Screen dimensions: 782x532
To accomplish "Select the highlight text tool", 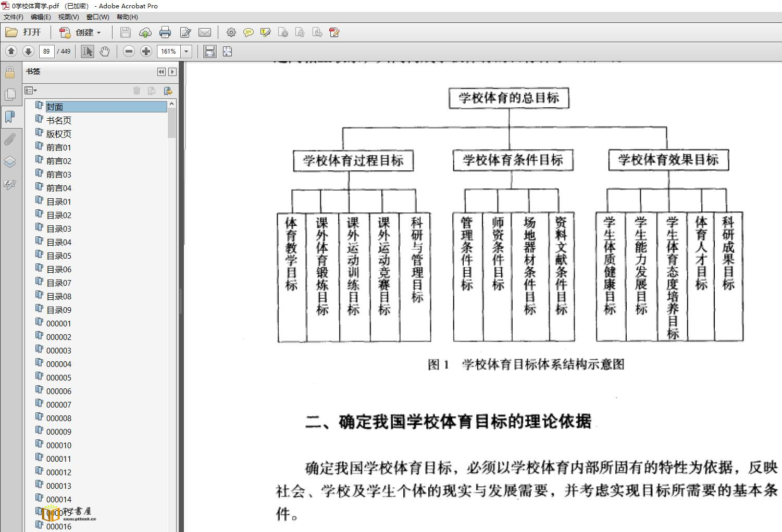I will (266, 32).
